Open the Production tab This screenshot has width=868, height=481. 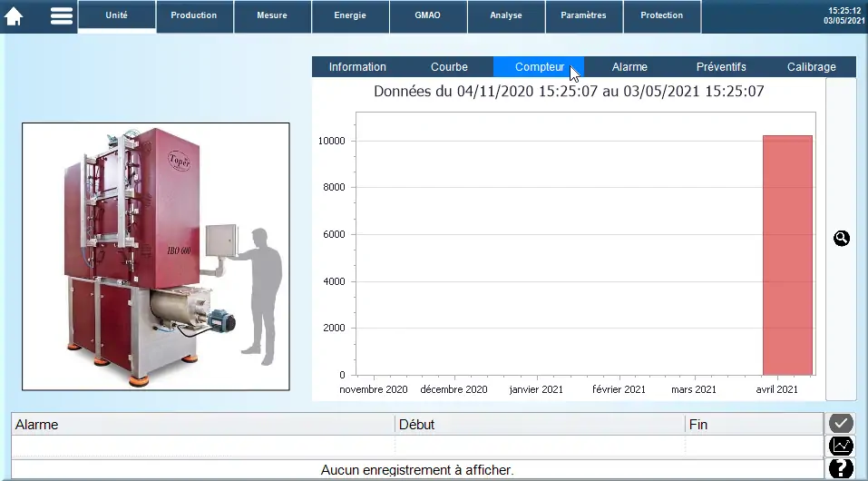pyautogui.click(x=194, y=15)
